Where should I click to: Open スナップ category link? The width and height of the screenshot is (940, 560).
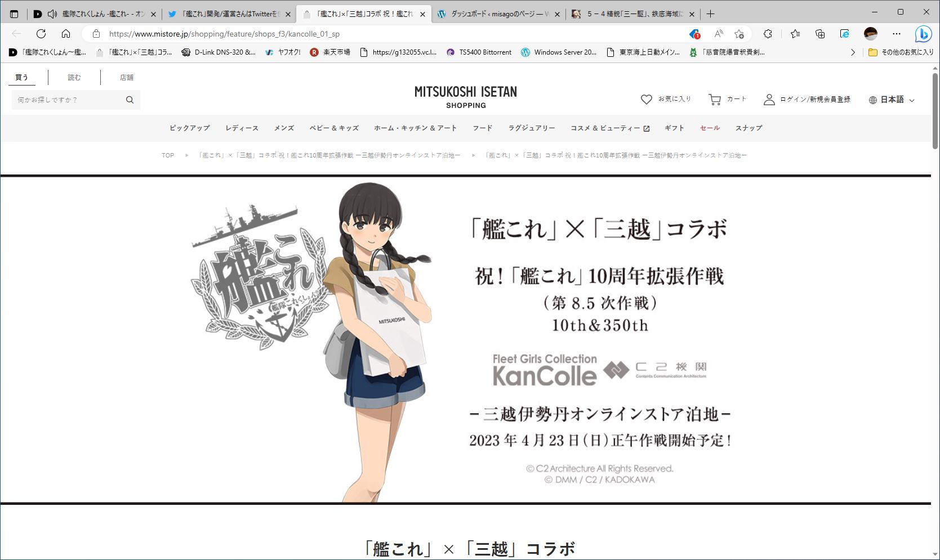[x=749, y=128]
